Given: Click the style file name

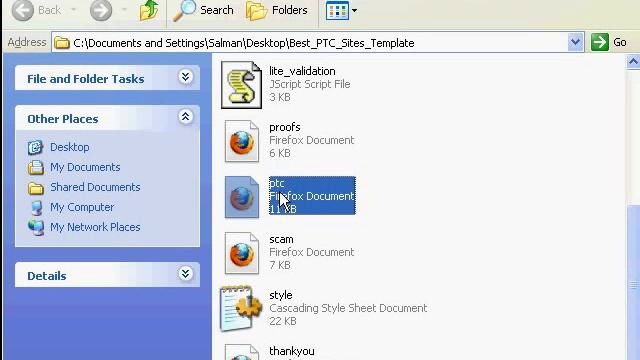Looking at the screenshot, I should [281, 295].
